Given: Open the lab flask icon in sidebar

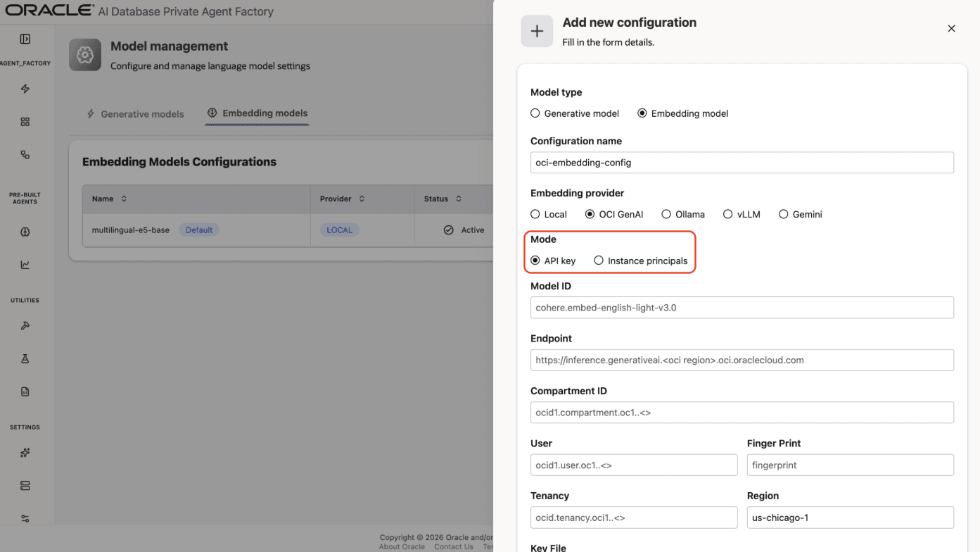Looking at the screenshot, I should coord(25,358).
